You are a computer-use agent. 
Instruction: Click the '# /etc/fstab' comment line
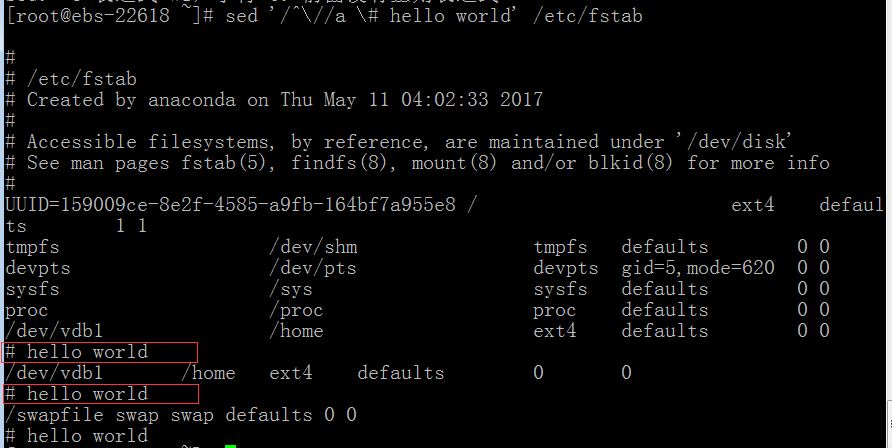[71, 78]
